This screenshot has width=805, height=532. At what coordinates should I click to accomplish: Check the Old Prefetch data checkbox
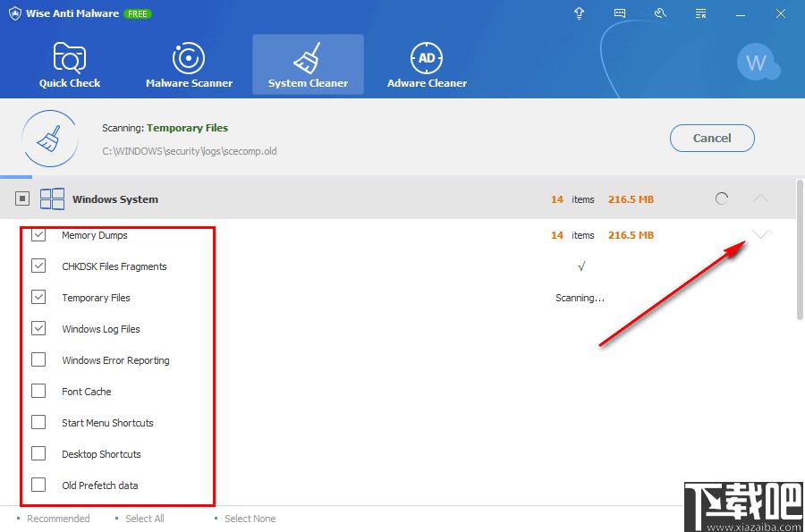[38, 485]
